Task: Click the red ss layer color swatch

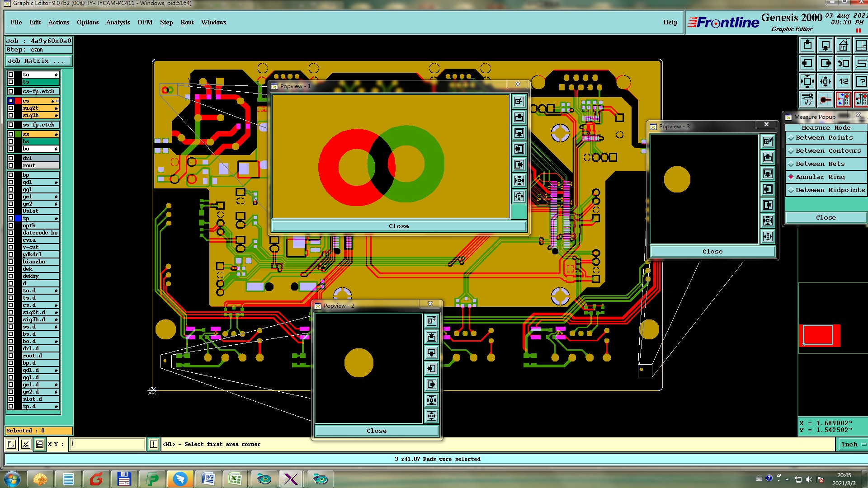Action: coord(18,134)
